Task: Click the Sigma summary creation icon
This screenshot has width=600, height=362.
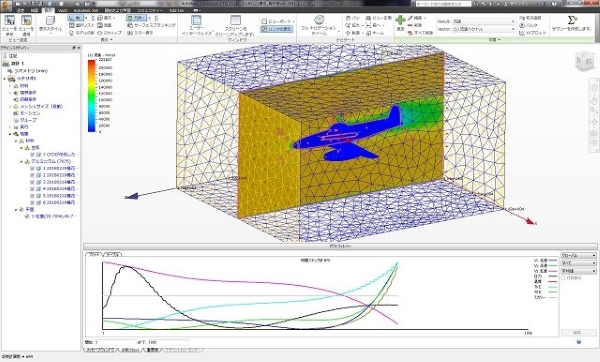Action: pos(571,20)
